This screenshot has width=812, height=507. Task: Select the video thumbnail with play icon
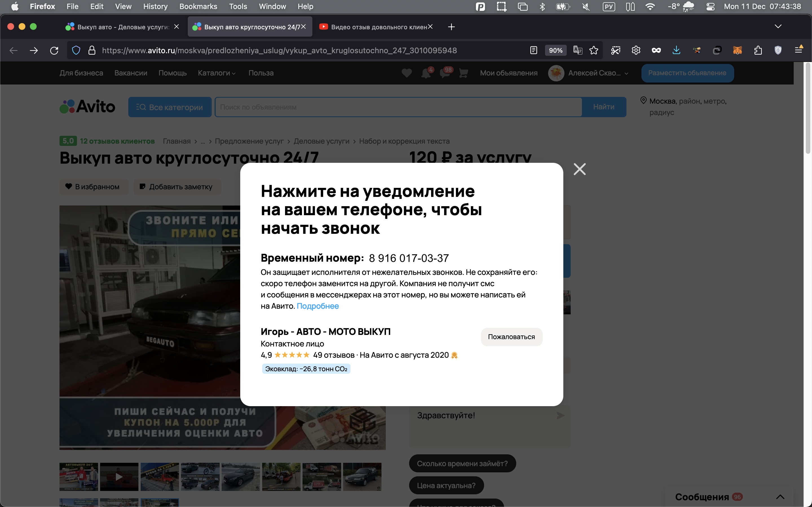coord(119,477)
